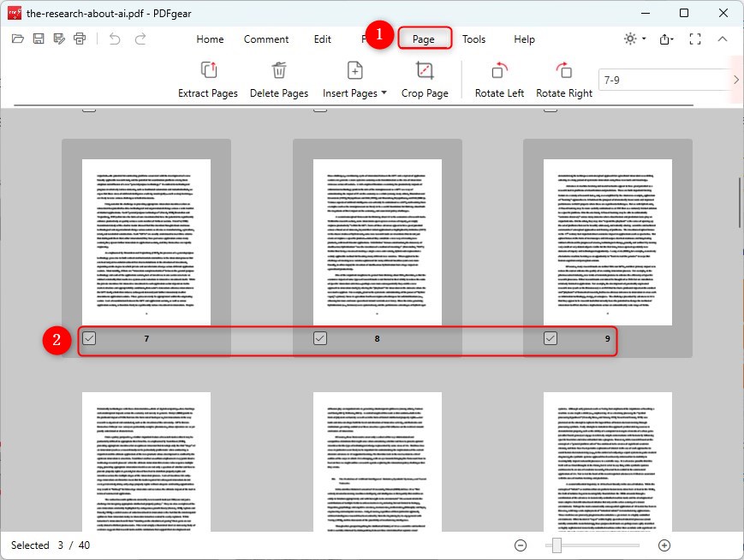
Task: Uncheck the page 8 checkbox
Action: click(319, 339)
